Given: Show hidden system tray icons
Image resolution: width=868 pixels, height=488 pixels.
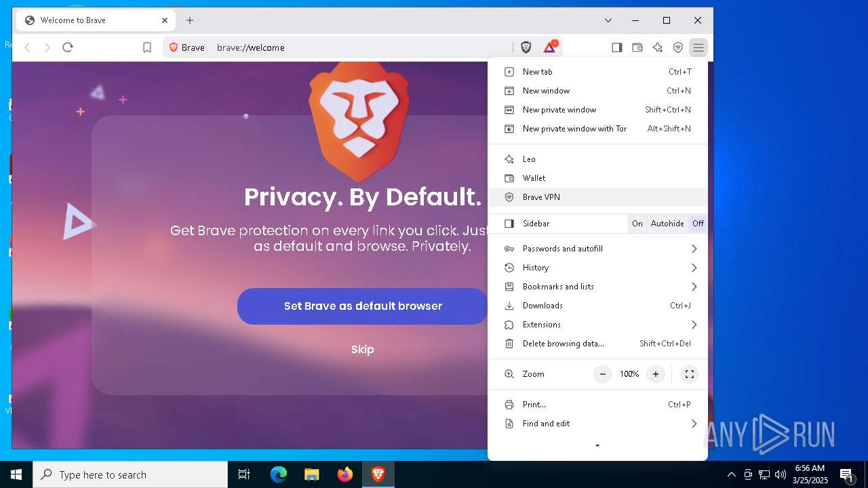Looking at the screenshot, I should point(731,474).
